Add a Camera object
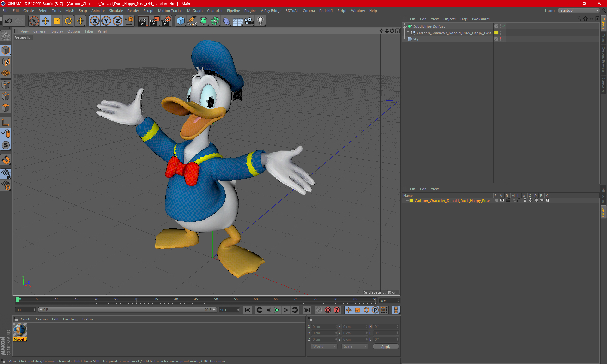The height and width of the screenshot is (364, 607). click(x=249, y=21)
